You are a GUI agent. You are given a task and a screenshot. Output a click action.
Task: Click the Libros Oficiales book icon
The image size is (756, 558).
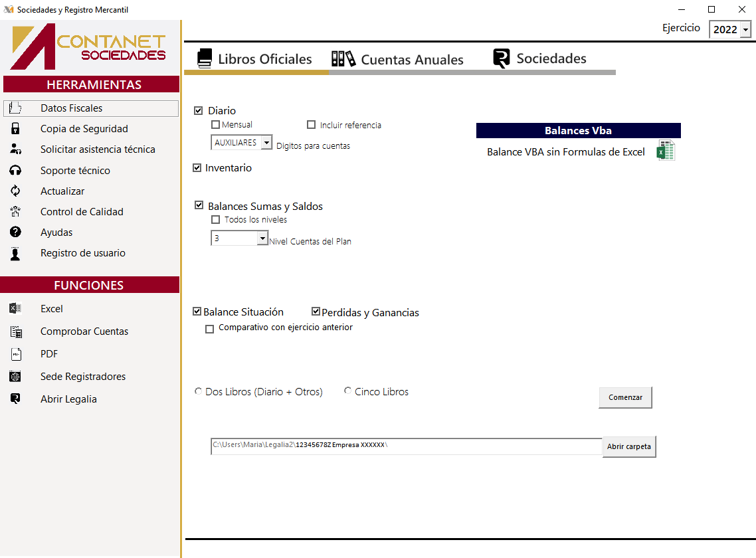[205, 58]
